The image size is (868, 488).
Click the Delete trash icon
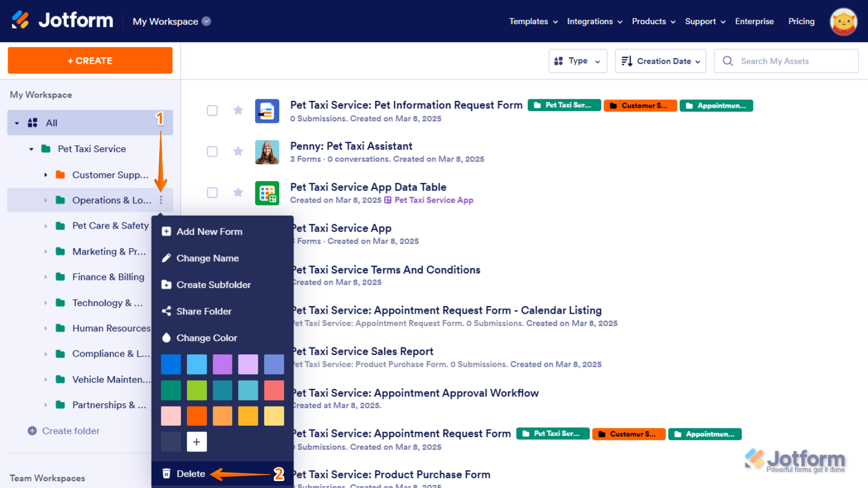point(167,474)
